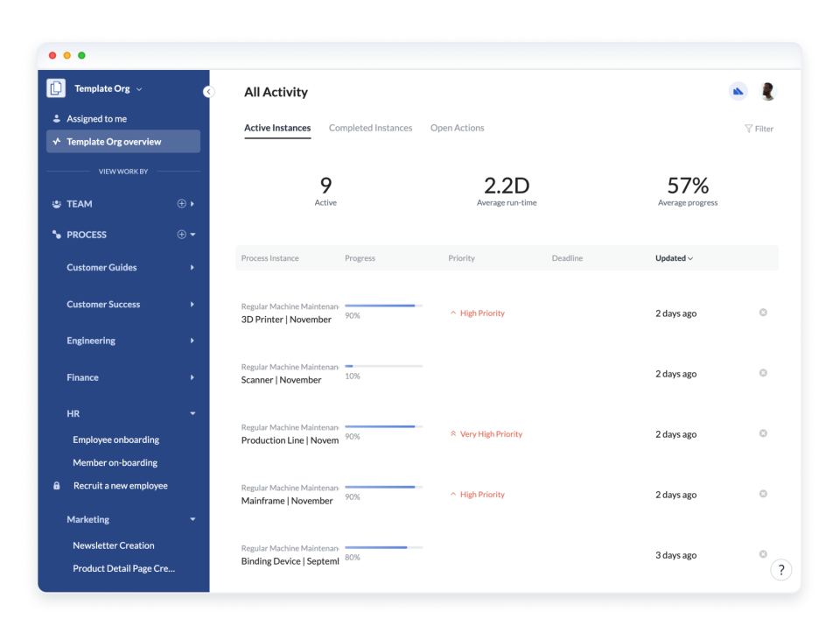840x633 pixels.
Task: Open the user profile avatar
Action: click(x=767, y=92)
